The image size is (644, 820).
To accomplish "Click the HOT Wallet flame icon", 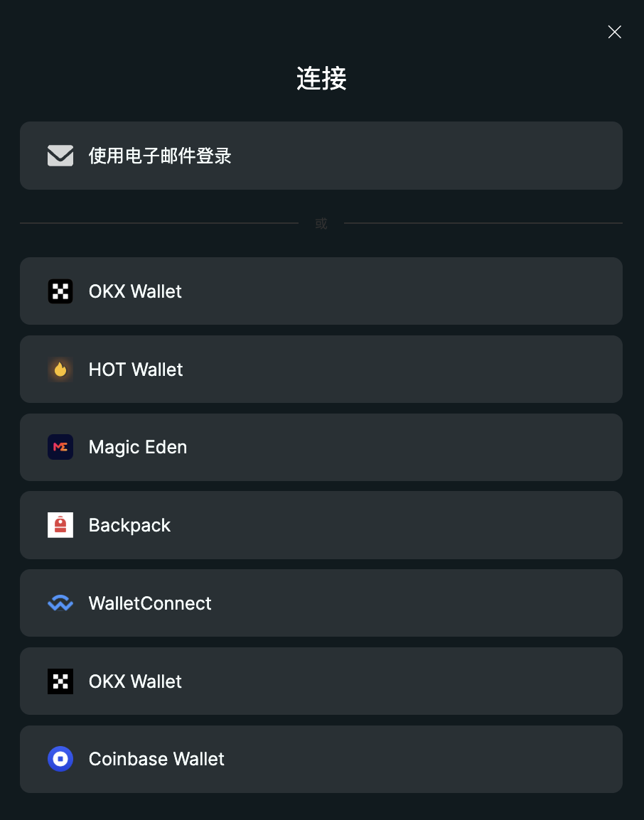I will pos(60,369).
